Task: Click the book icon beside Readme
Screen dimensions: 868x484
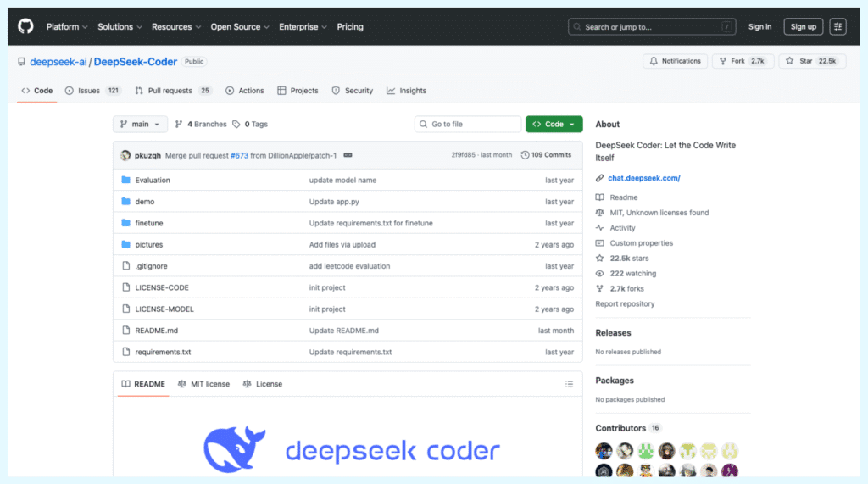Action: 599,197
